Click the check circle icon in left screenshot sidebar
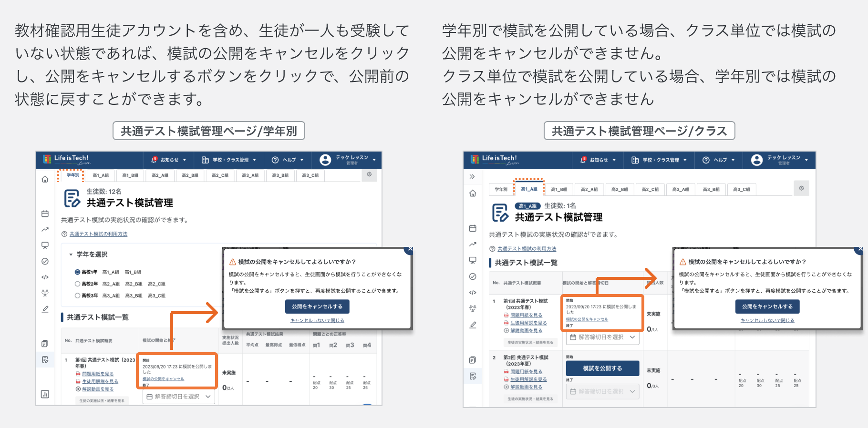The width and height of the screenshot is (868, 428). 45,261
